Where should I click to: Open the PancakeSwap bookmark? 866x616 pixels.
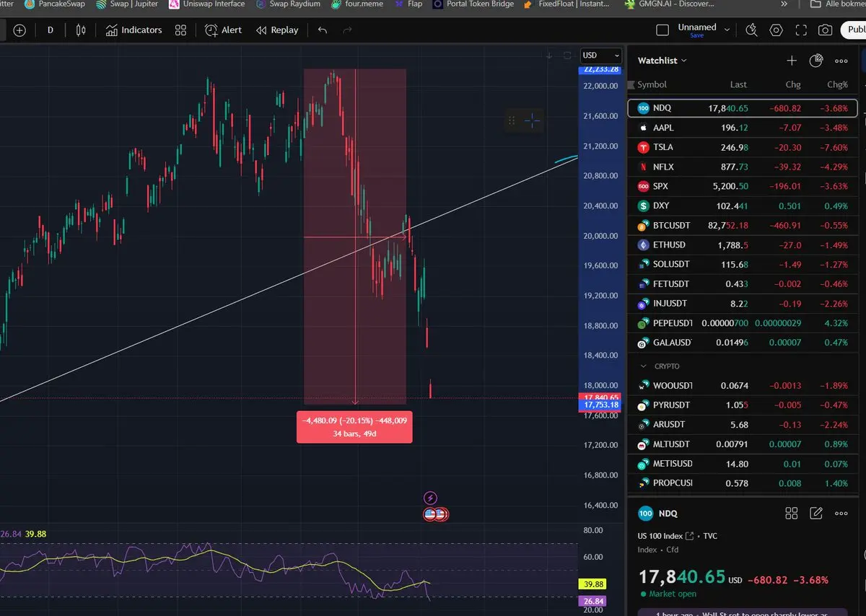click(x=55, y=4)
